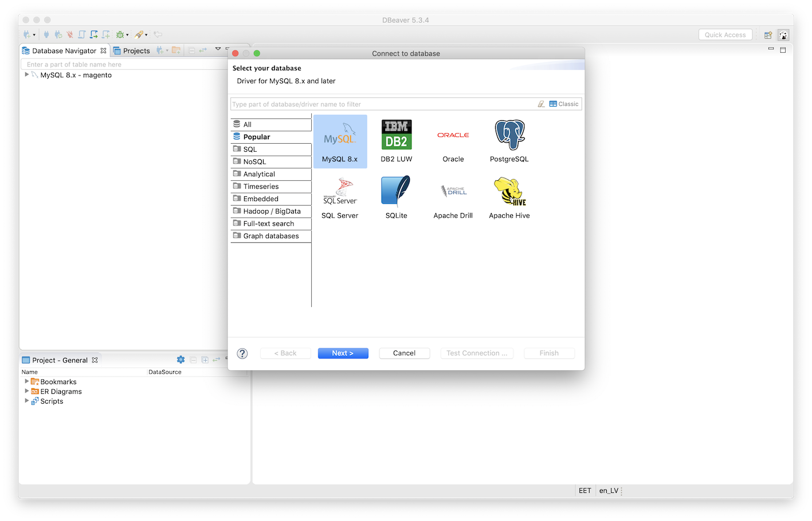Open the Database Navigator tab
This screenshot has width=812, height=521.
point(63,50)
